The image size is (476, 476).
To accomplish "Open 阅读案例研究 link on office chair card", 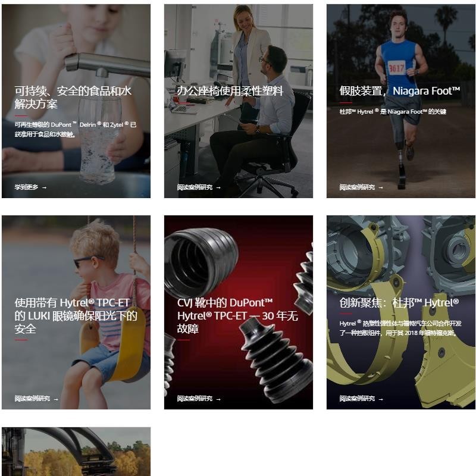I will tap(195, 187).
